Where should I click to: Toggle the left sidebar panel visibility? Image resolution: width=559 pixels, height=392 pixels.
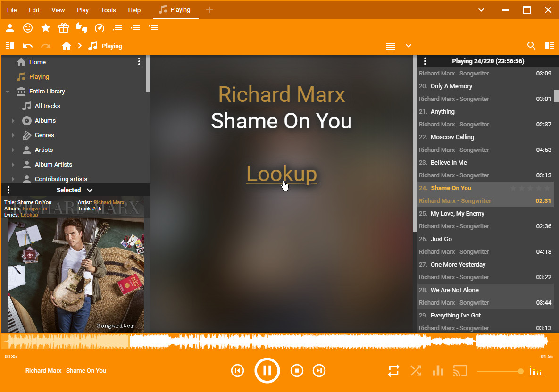(x=10, y=46)
